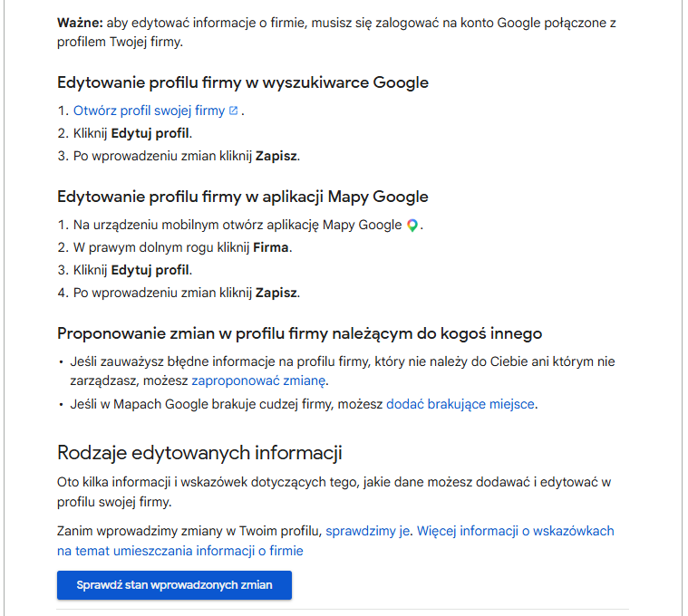Click the 'Proponowanie zmian w profilu firmy' heading

(299, 333)
